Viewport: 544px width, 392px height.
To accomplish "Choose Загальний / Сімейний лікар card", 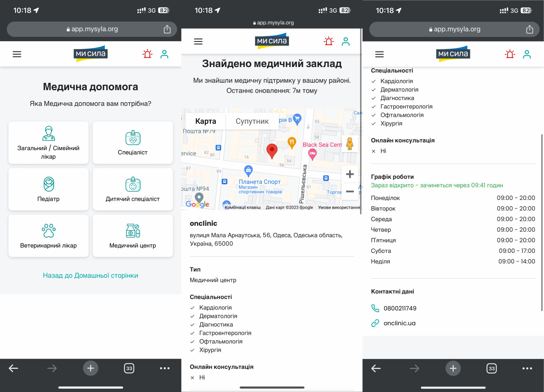I will coord(49,143).
